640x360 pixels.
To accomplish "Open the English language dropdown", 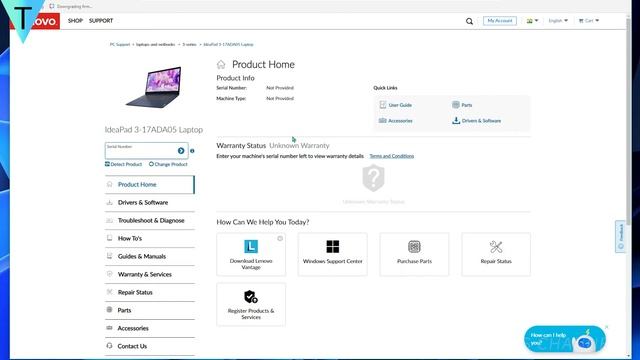I will 558,21.
